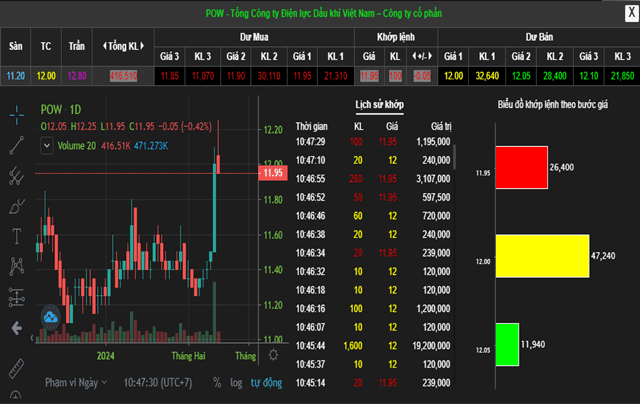The image size is (640, 404).
Task: Click the trade row at 10:46:16
Action: point(373,309)
